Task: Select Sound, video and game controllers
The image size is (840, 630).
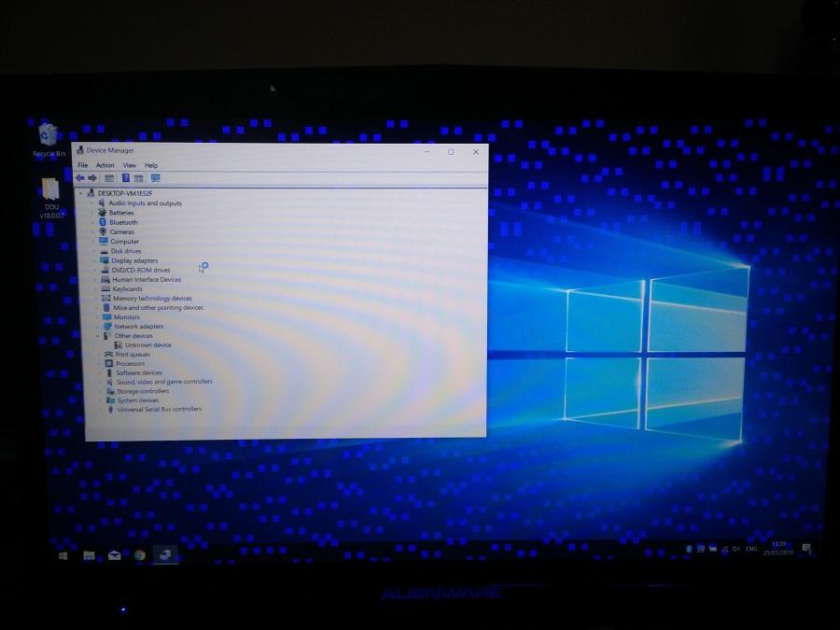Action: (164, 382)
